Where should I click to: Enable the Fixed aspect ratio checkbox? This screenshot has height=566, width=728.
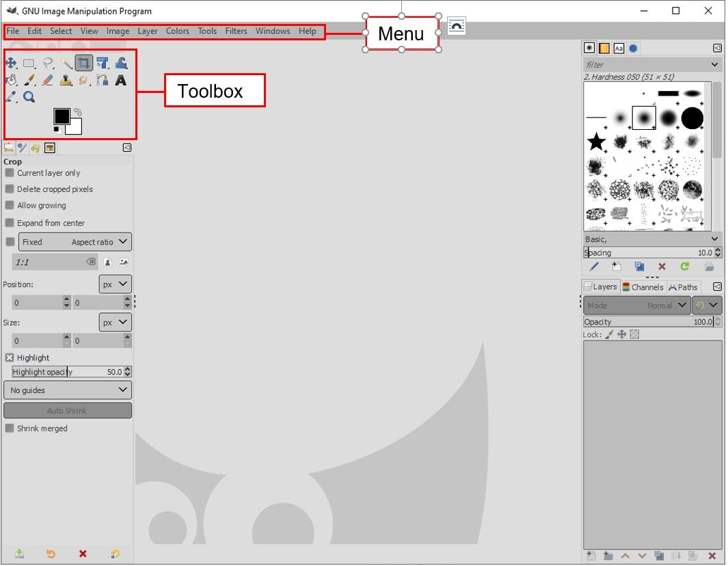click(10, 242)
